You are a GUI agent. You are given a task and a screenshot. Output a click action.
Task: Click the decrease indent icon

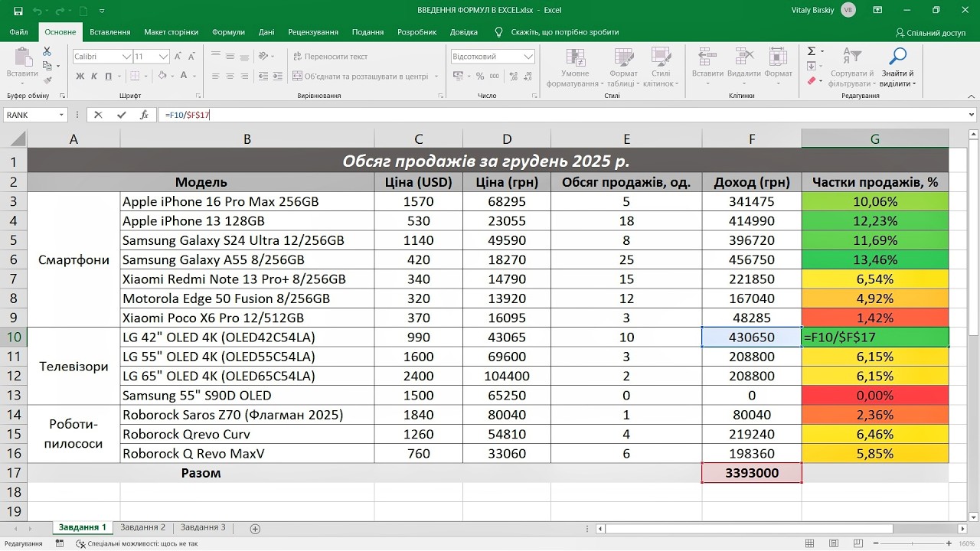click(x=265, y=76)
